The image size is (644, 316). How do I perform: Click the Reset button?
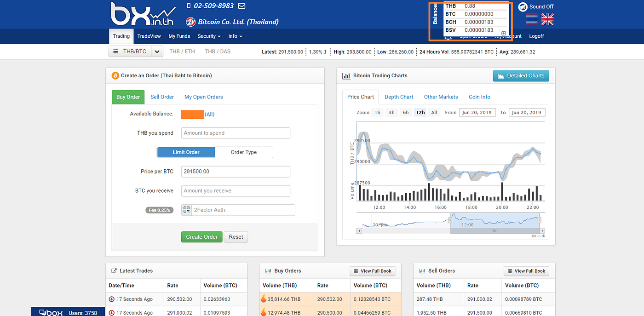(x=236, y=237)
